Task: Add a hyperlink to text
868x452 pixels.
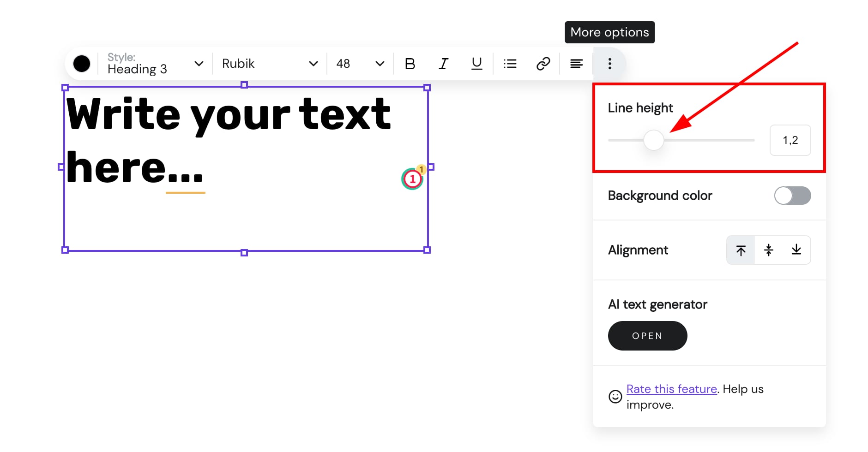Action: pos(543,64)
